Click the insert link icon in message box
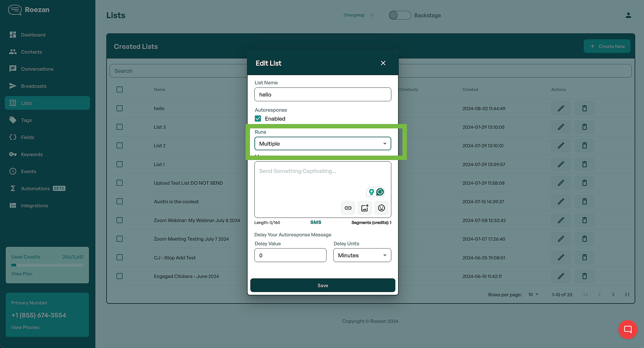This screenshot has width=644, height=348. pos(348,208)
